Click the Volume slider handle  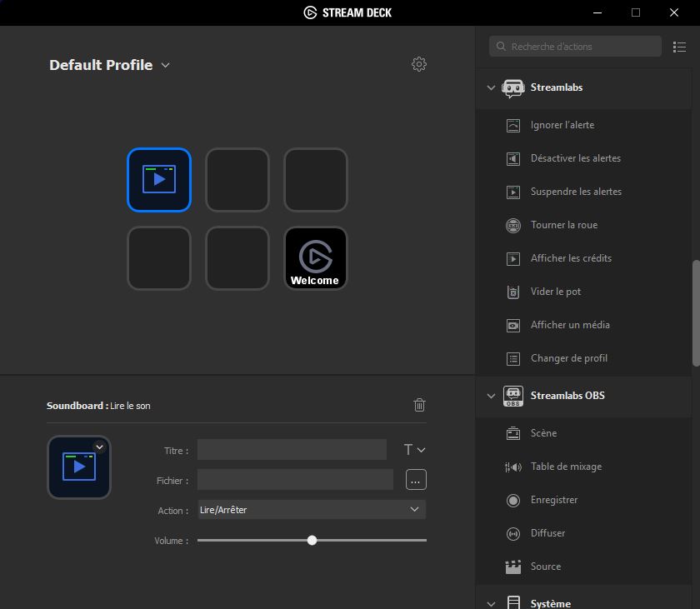pos(312,541)
